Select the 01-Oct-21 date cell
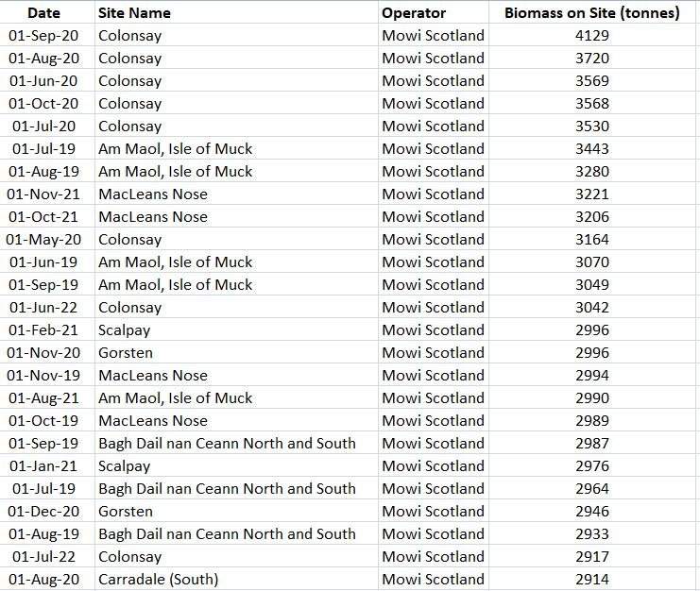Image resolution: width=700 pixels, height=591 pixels. pyautogui.click(x=43, y=217)
